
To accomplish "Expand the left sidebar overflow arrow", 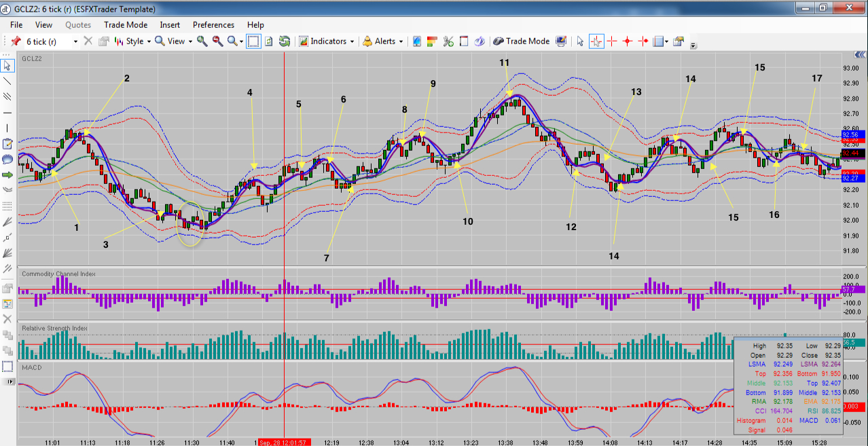I will click(9, 382).
